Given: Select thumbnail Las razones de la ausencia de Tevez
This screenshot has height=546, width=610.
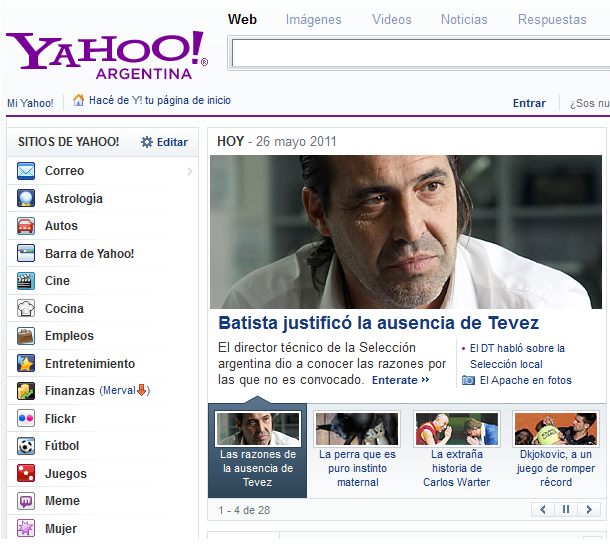Looking at the screenshot, I should (x=258, y=451).
